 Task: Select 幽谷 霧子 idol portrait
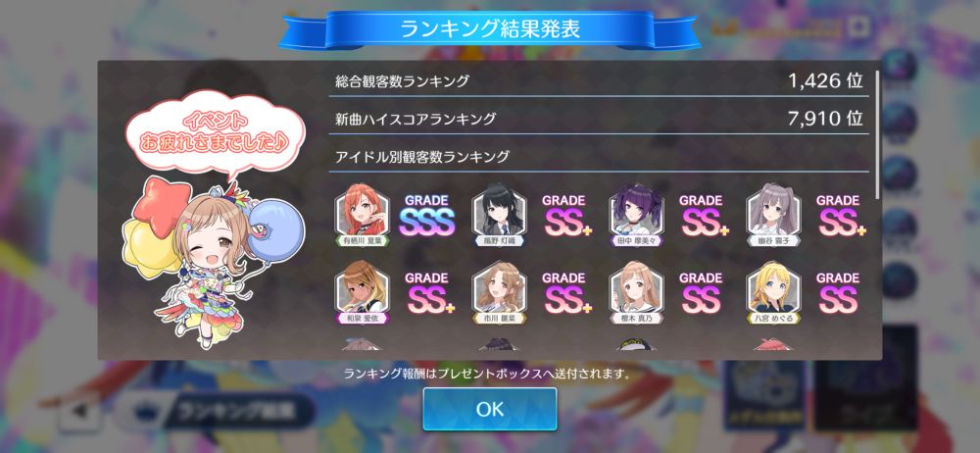[773, 215]
